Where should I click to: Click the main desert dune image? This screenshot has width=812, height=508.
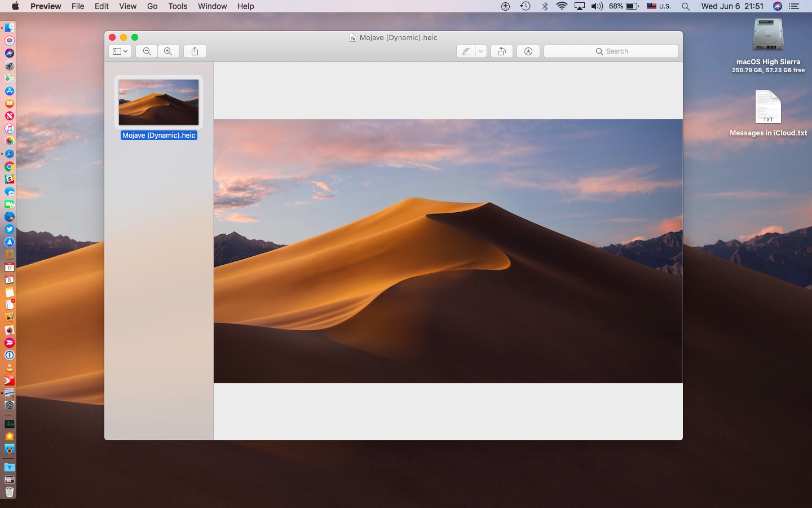pyautogui.click(x=448, y=251)
